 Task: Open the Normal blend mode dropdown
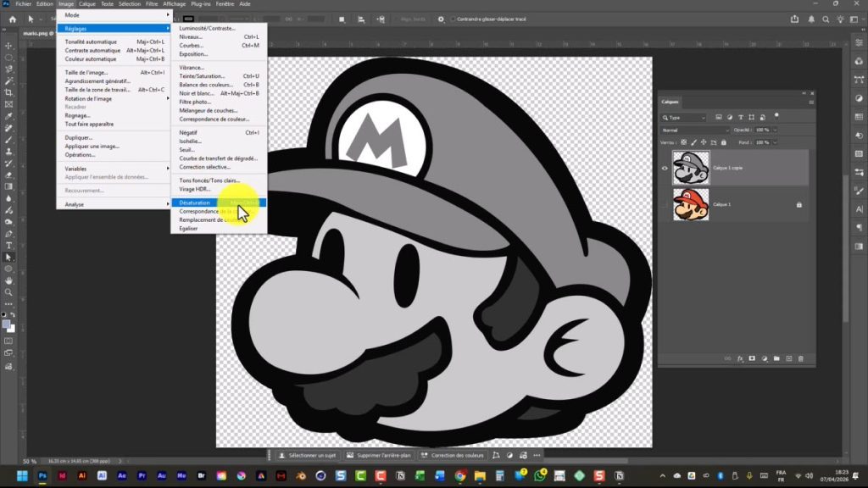pyautogui.click(x=694, y=130)
